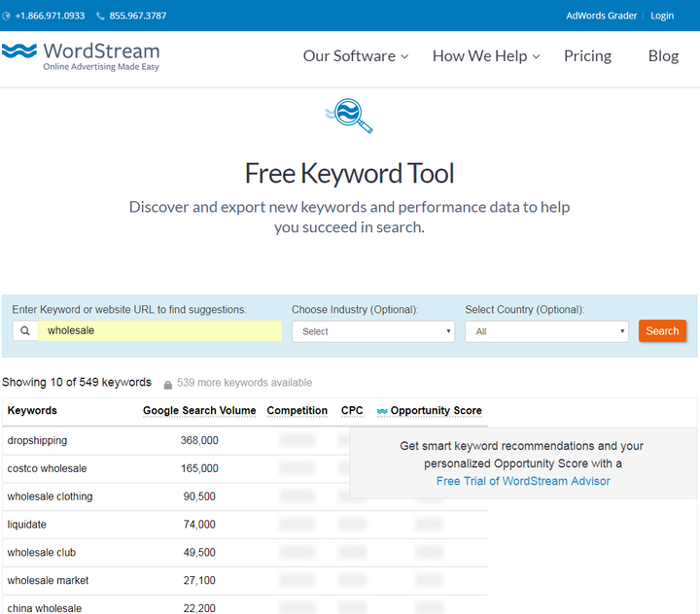Click the magnifying glass keyword tool illustration
This screenshot has width=700, height=614.
349,116
